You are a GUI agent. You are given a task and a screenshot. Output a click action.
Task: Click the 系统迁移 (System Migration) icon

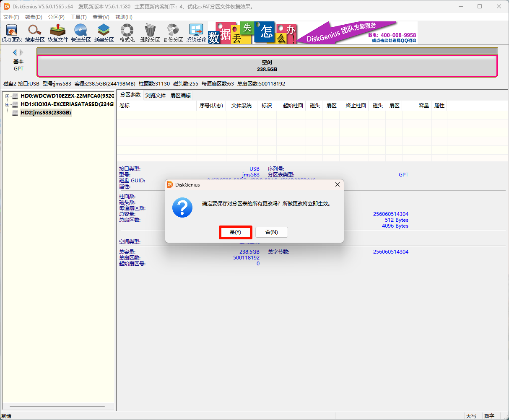point(196,33)
